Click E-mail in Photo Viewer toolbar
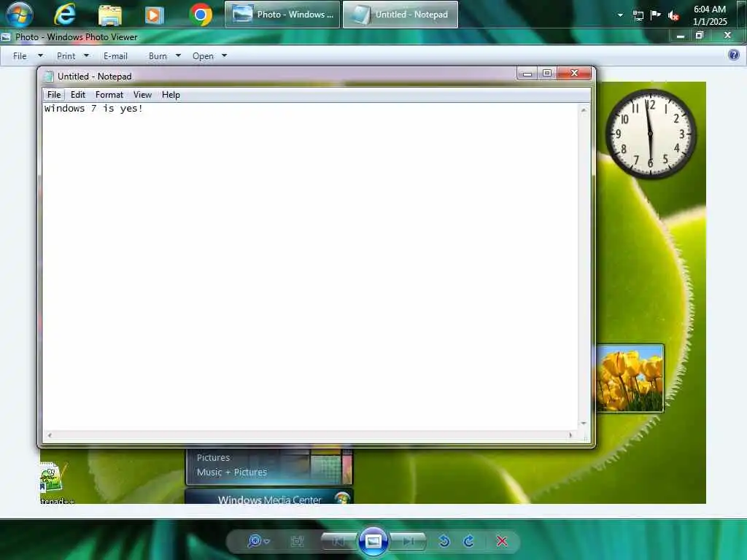 pos(115,56)
